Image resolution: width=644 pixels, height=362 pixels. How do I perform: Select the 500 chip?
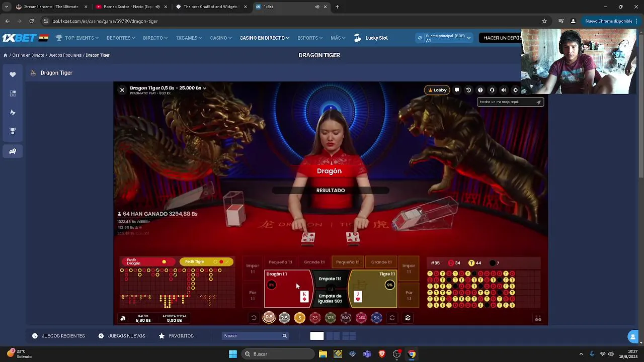click(x=346, y=318)
